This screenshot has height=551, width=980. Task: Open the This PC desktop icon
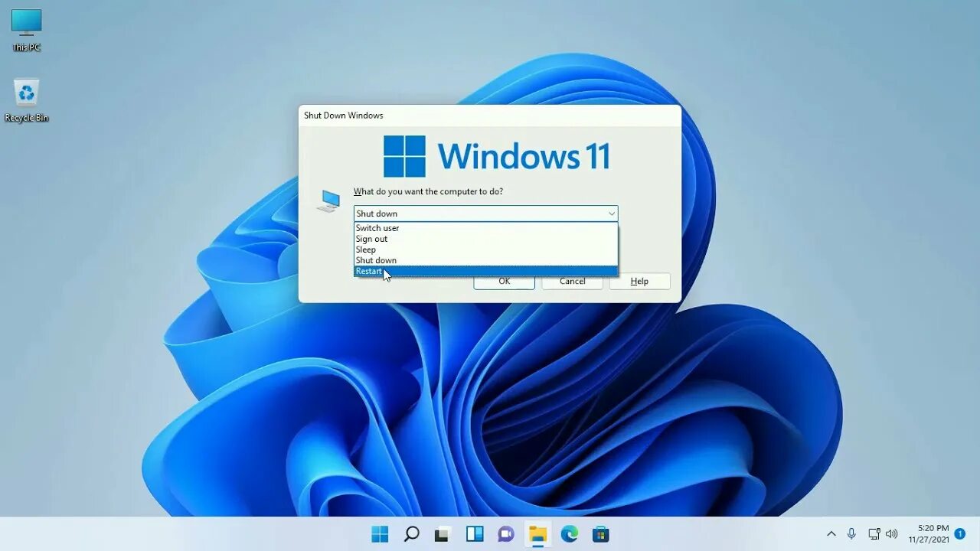pyautogui.click(x=26, y=30)
